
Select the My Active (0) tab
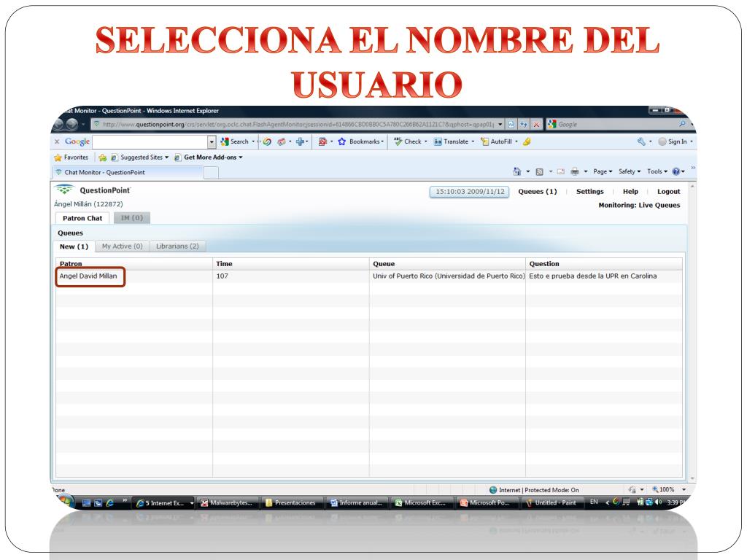(x=123, y=246)
